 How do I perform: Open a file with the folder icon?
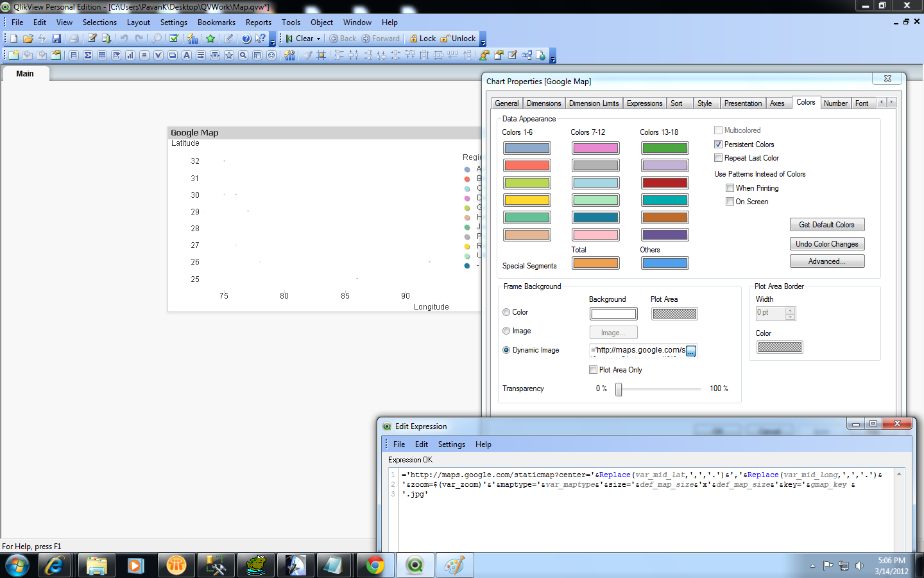click(x=28, y=39)
